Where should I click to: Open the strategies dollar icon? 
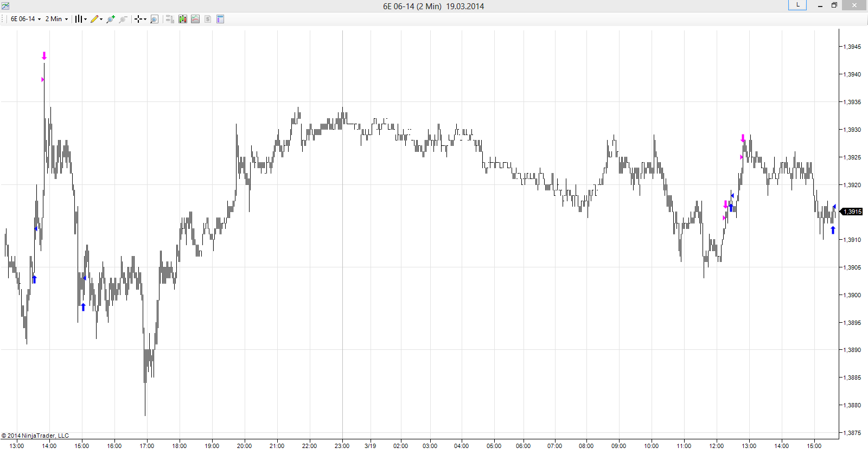tap(208, 19)
